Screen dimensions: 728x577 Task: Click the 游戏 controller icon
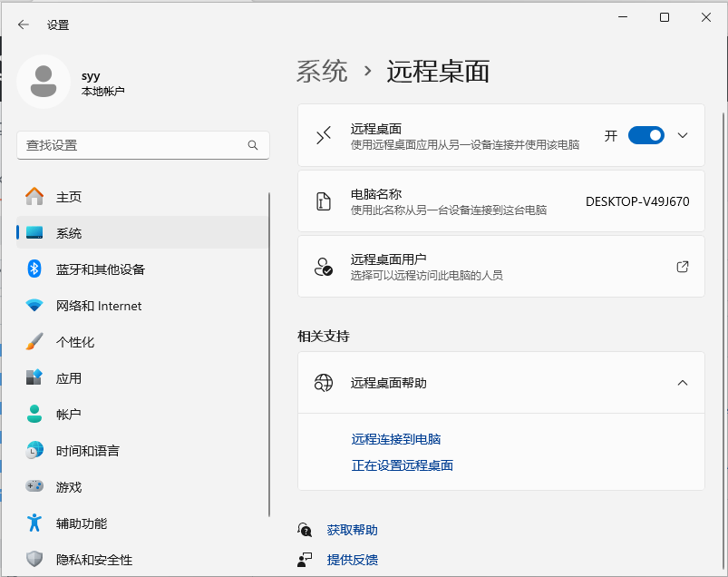pyautogui.click(x=34, y=487)
